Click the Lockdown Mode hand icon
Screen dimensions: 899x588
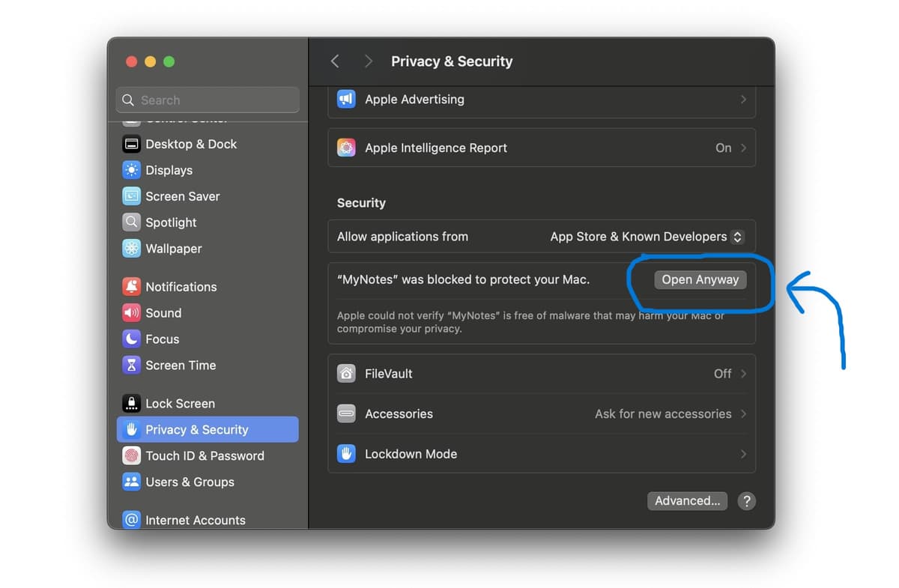point(346,454)
